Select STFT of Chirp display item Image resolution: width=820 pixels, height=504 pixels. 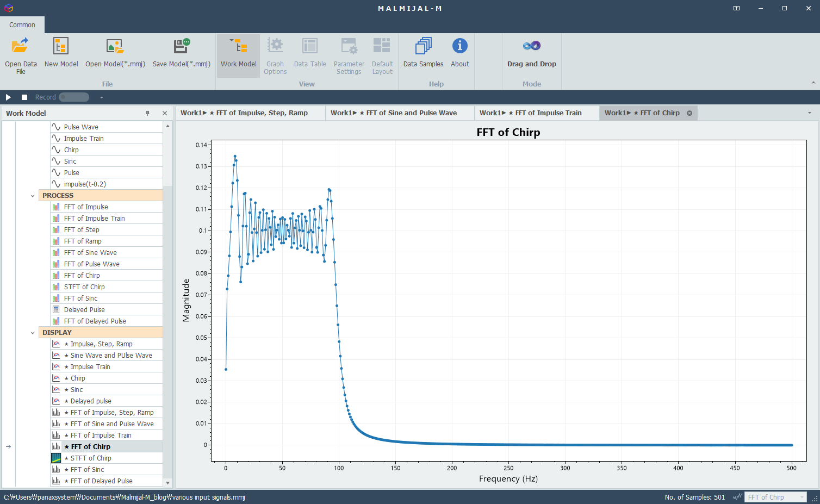pyautogui.click(x=107, y=458)
